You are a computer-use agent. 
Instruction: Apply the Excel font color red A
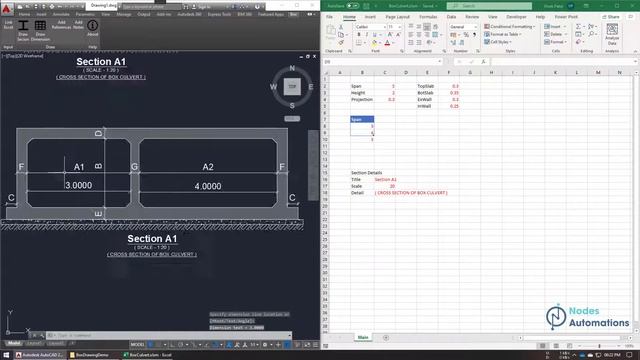(387, 42)
